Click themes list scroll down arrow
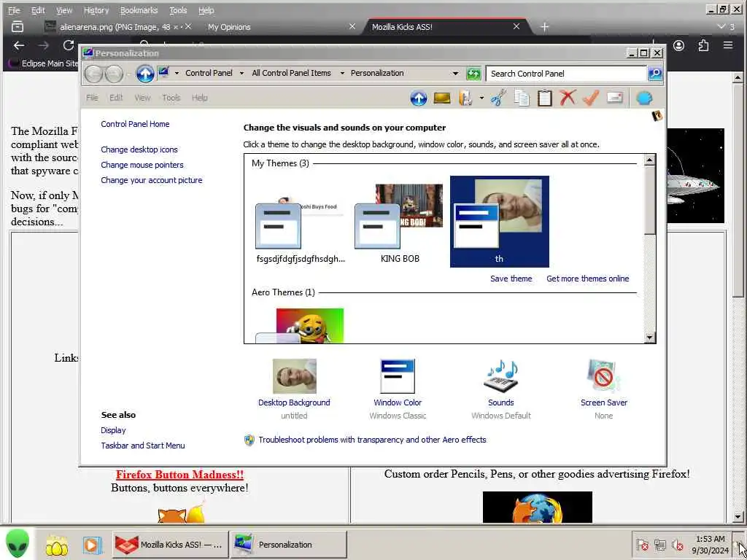This screenshot has height=560, width=747. tap(650, 337)
